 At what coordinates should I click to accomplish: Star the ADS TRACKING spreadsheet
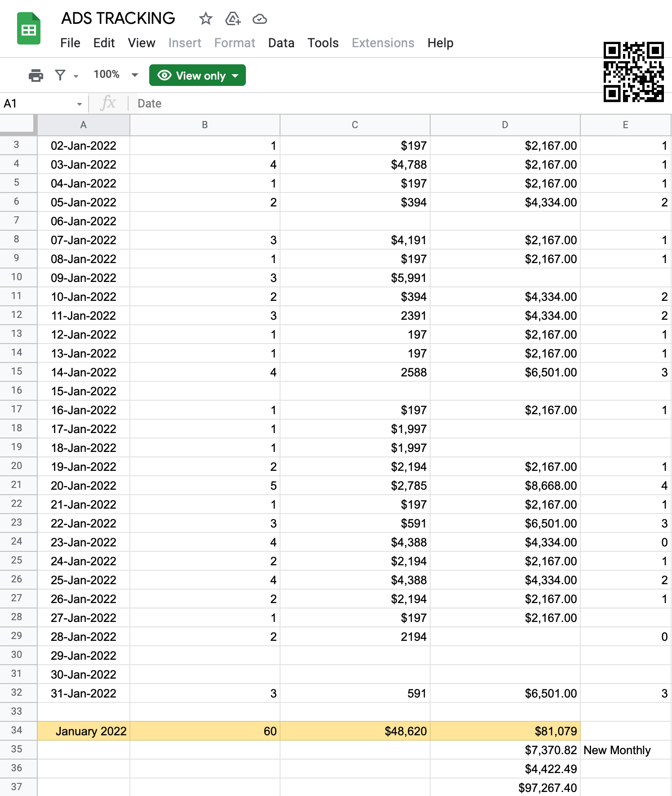(205, 19)
